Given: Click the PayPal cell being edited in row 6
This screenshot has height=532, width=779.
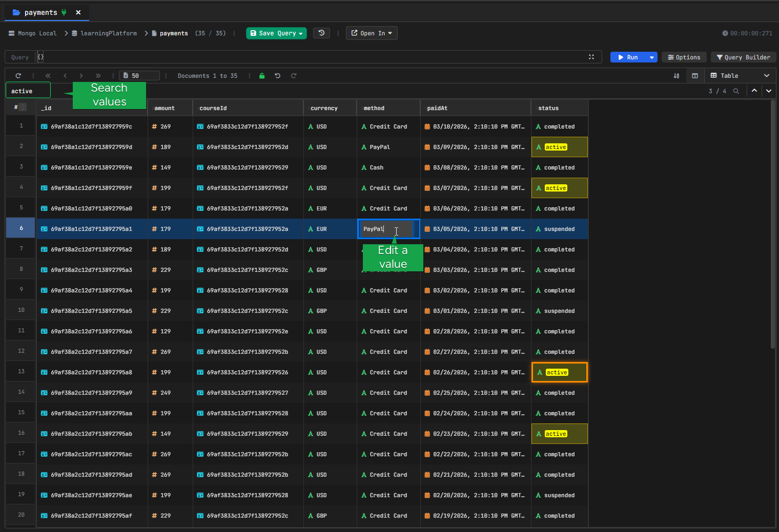Looking at the screenshot, I should point(388,229).
